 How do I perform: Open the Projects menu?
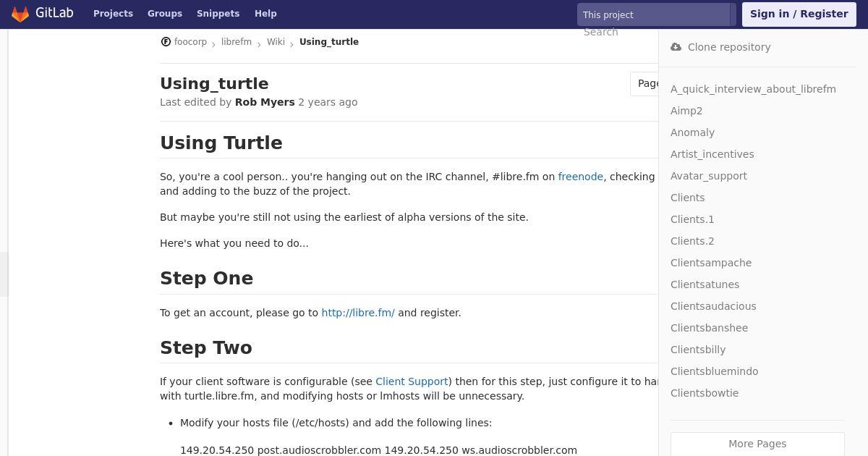tap(113, 14)
